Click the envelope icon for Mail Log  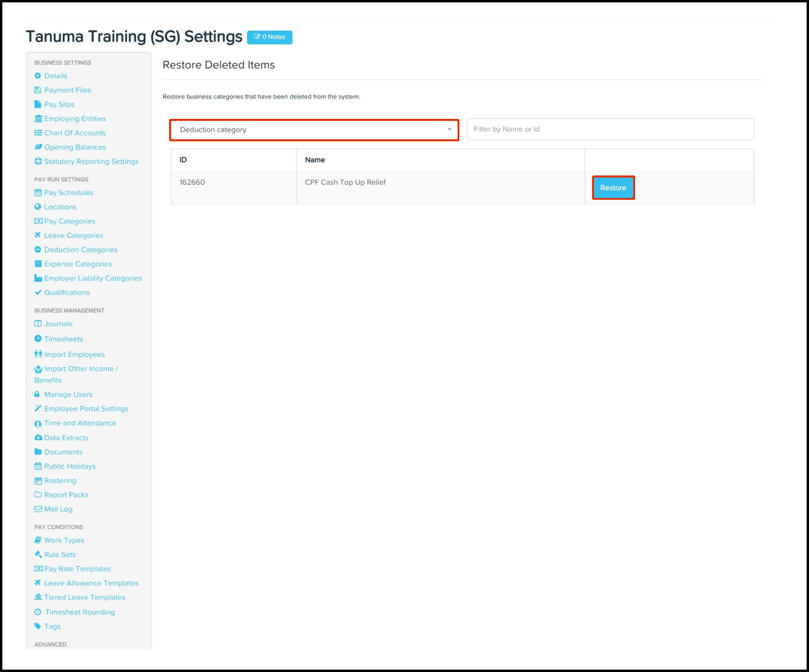tap(38, 509)
